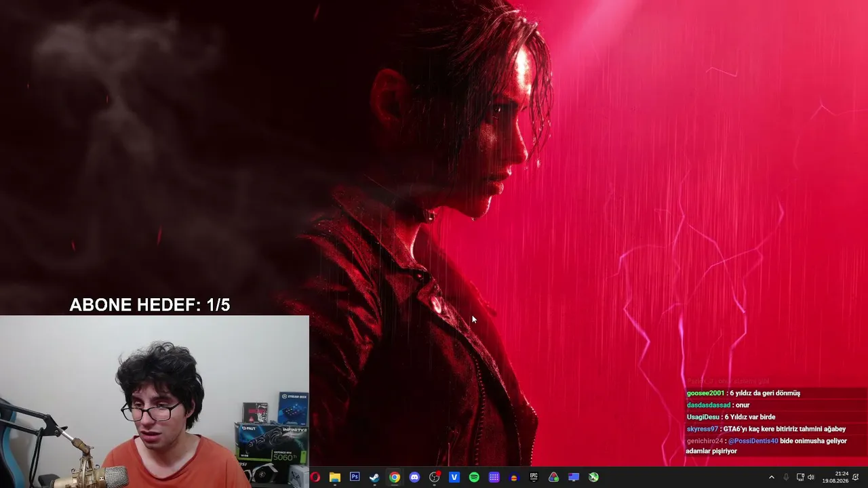
Task: Open File Explorer from the taskbar
Action: coord(334,477)
